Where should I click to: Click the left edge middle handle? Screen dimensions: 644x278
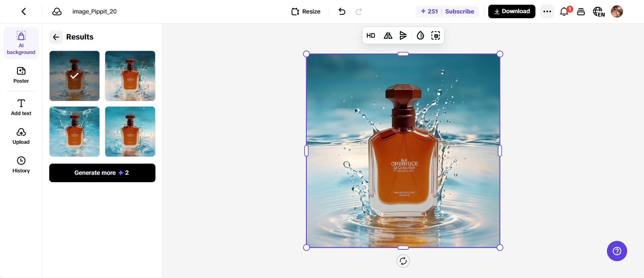306,151
